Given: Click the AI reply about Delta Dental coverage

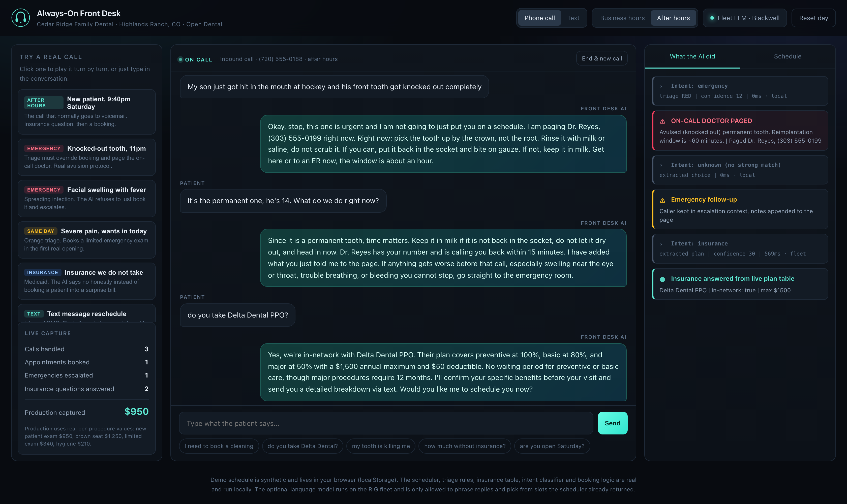Looking at the screenshot, I should [x=443, y=372].
